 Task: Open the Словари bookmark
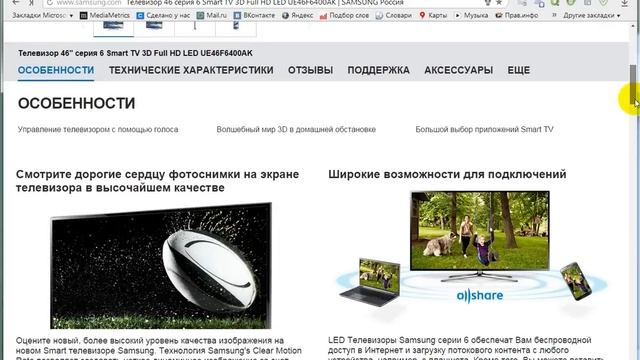pos(394,16)
